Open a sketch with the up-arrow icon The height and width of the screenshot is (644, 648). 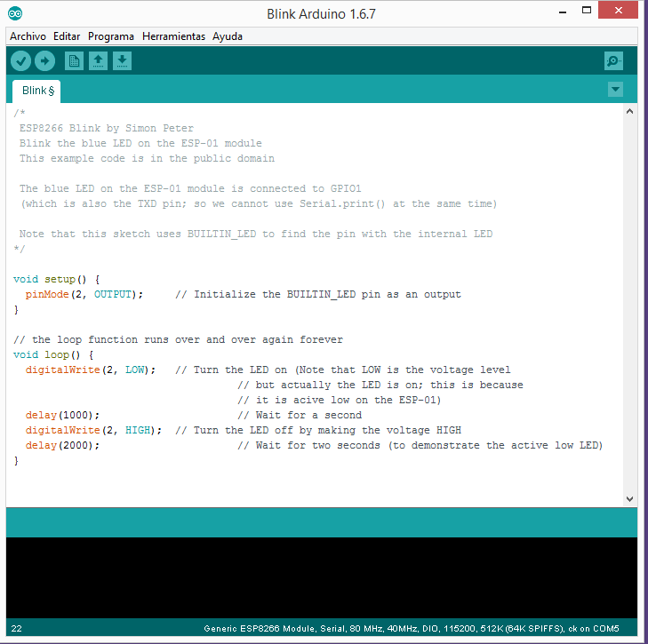click(98, 61)
